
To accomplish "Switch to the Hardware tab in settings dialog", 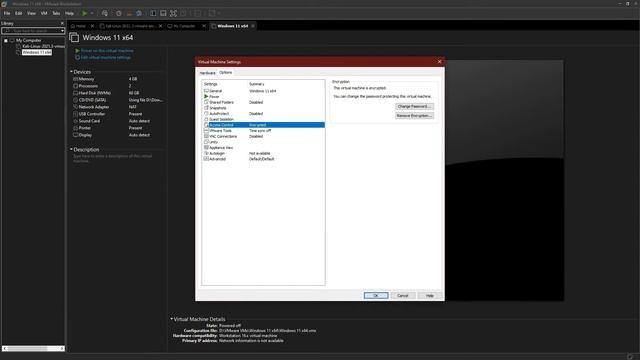I will (x=207, y=73).
